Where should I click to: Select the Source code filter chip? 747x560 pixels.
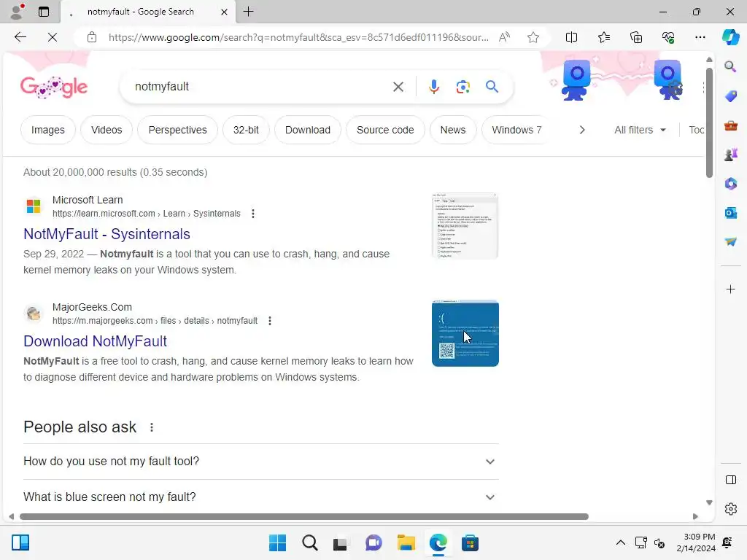(x=385, y=130)
